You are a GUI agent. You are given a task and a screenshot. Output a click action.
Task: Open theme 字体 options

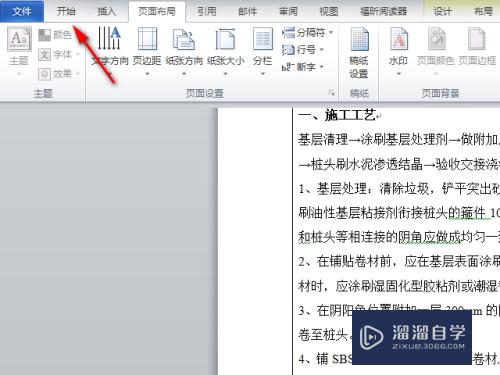pyautogui.click(x=59, y=54)
